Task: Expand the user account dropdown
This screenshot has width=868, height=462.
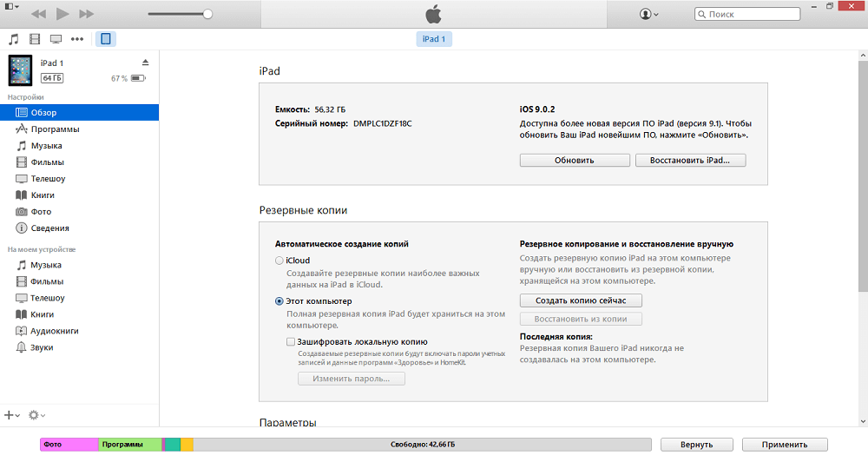Action: click(x=648, y=14)
